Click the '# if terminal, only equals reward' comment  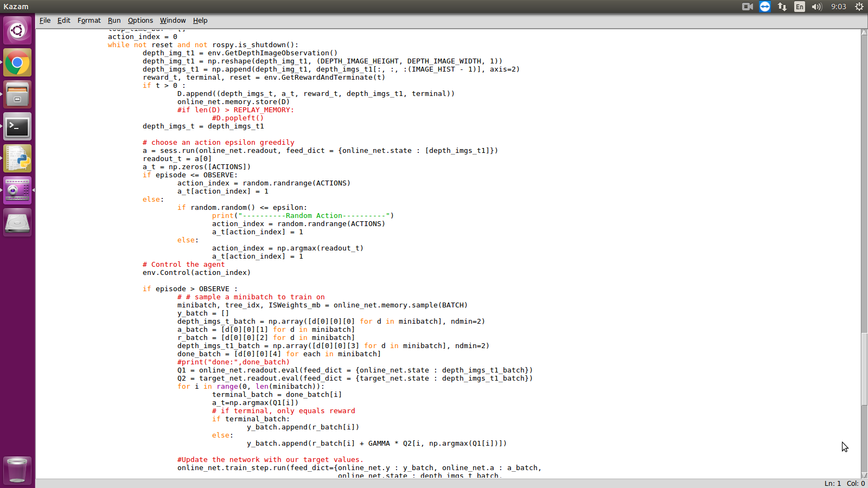284,411
